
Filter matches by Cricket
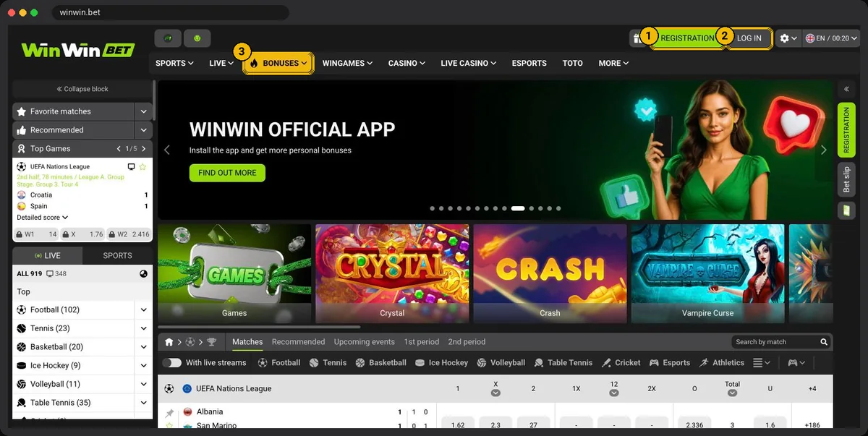pyautogui.click(x=621, y=363)
